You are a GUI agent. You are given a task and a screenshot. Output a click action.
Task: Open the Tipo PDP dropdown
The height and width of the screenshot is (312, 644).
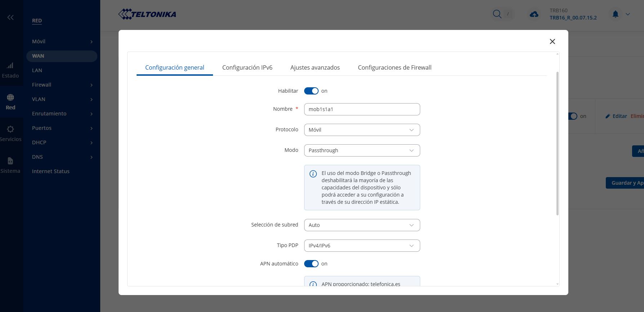[x=362, y=246]
